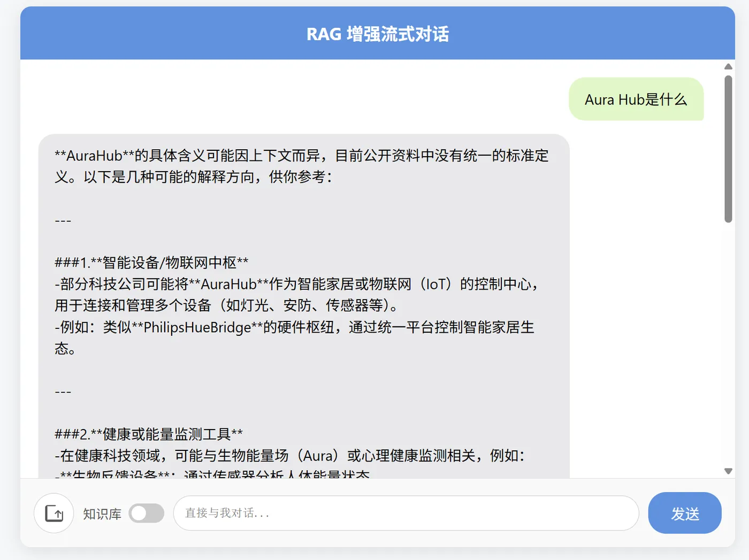Focus the 直接与我对话 message input field
The image size is (749, 560).
tap(406, 513)
